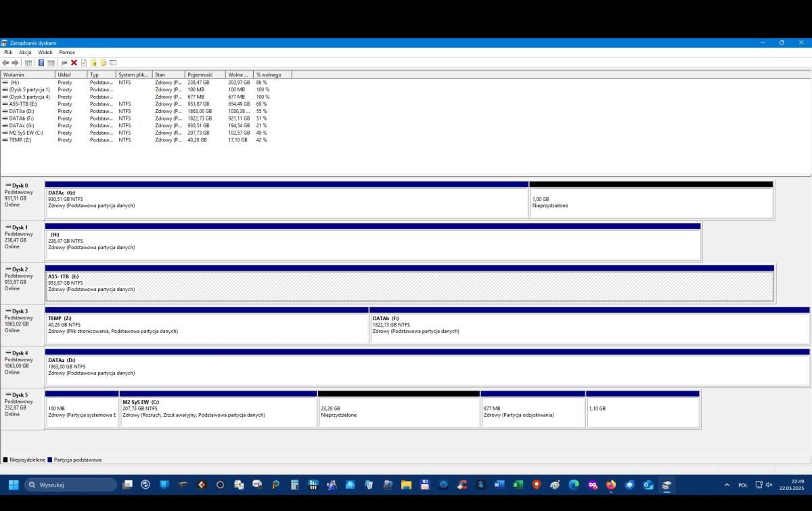Click the yellow Open folder toolbar icon
Viewport: 812px width, 511px height.
tap(94, 63)
